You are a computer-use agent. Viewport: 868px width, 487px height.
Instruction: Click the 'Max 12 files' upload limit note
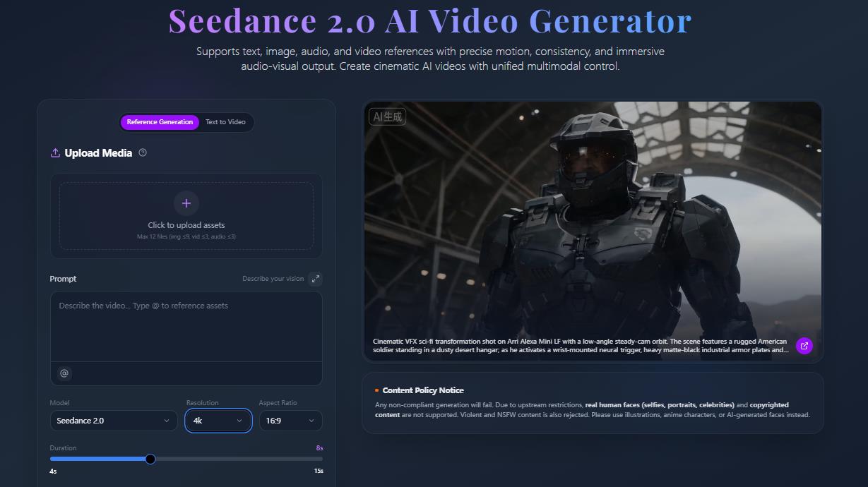(186, 236)
